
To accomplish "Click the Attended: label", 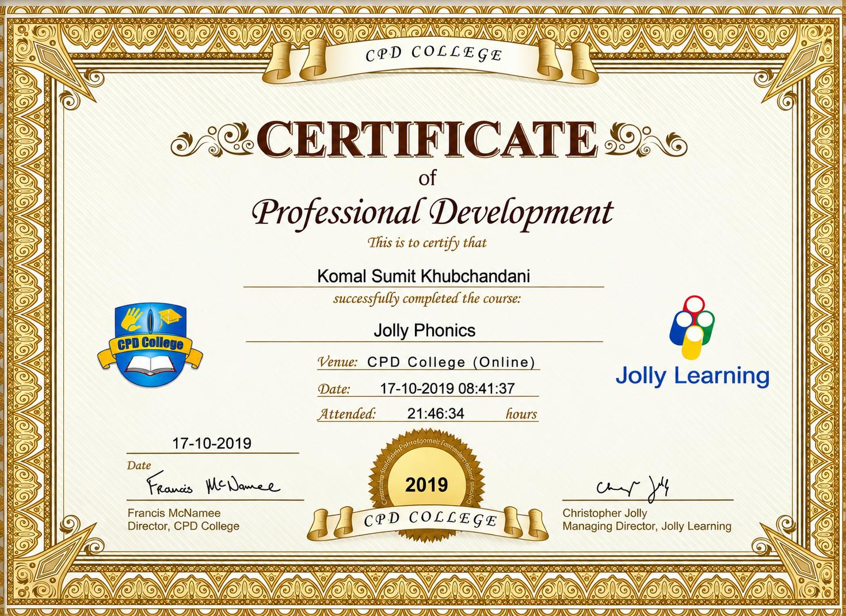I will [347, 414].
